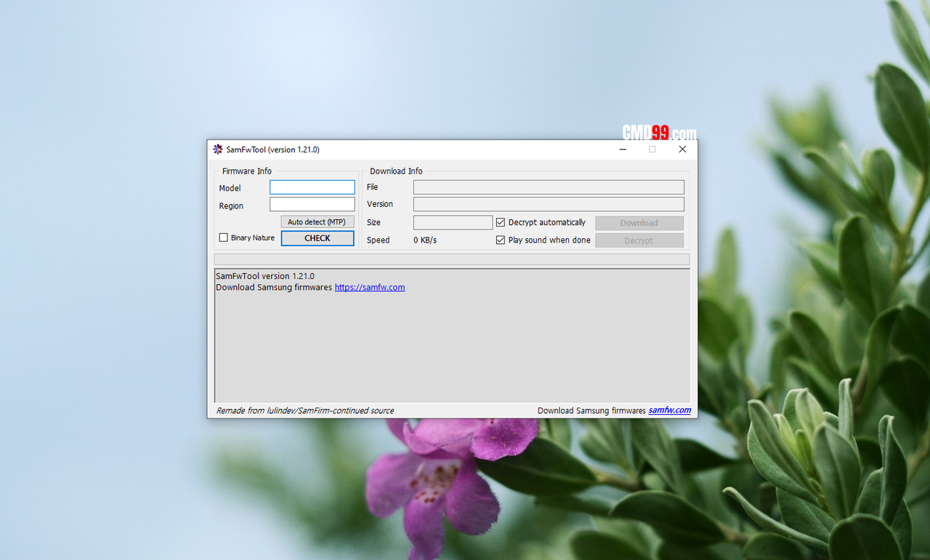Click the 'File' label
930x560 pixels.
click(x=372, y=187)
